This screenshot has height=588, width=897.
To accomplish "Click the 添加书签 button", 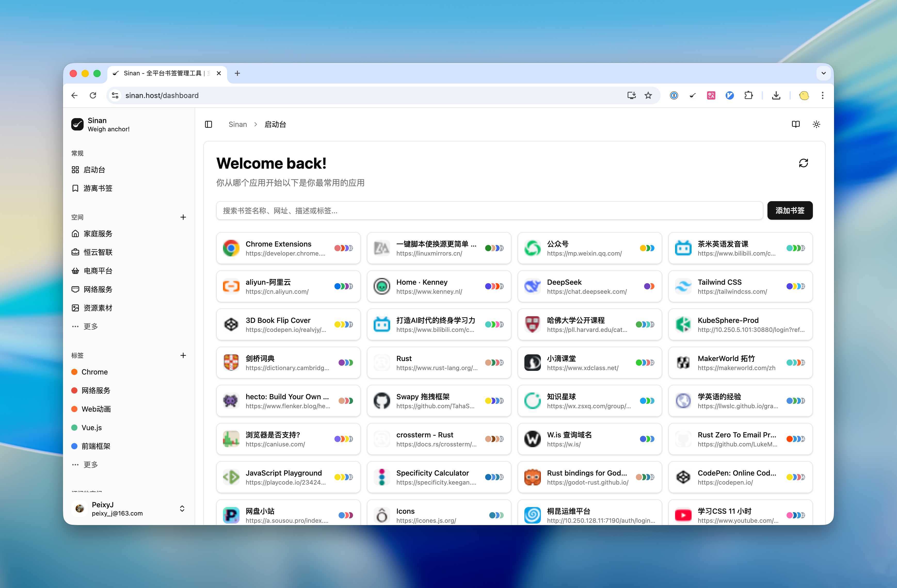I will [790, 210].
